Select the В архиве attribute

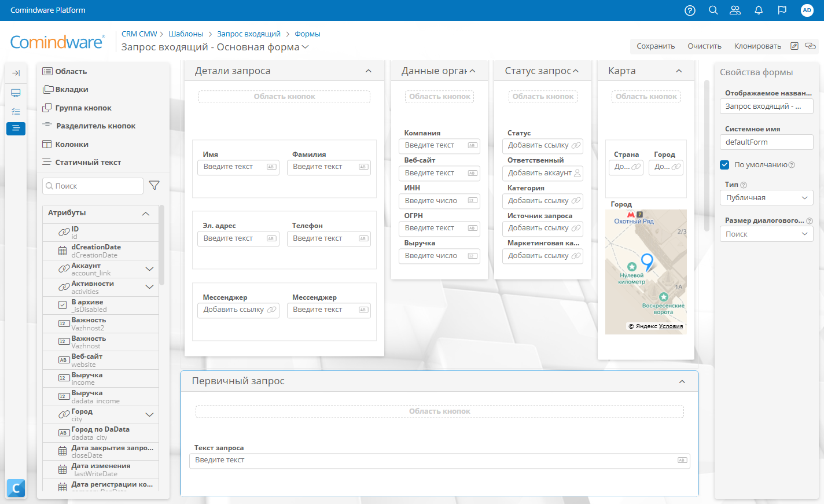click(x=101, y=306)
